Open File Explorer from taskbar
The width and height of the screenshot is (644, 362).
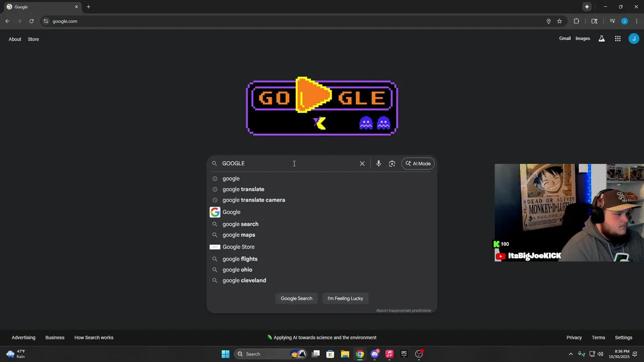pyautogui.click(x=345, y=354)
